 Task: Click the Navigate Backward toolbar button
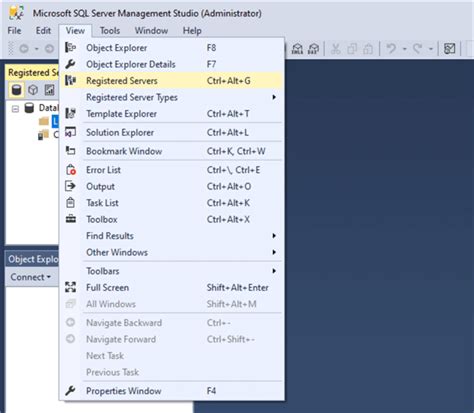click(x=24, y=49)
